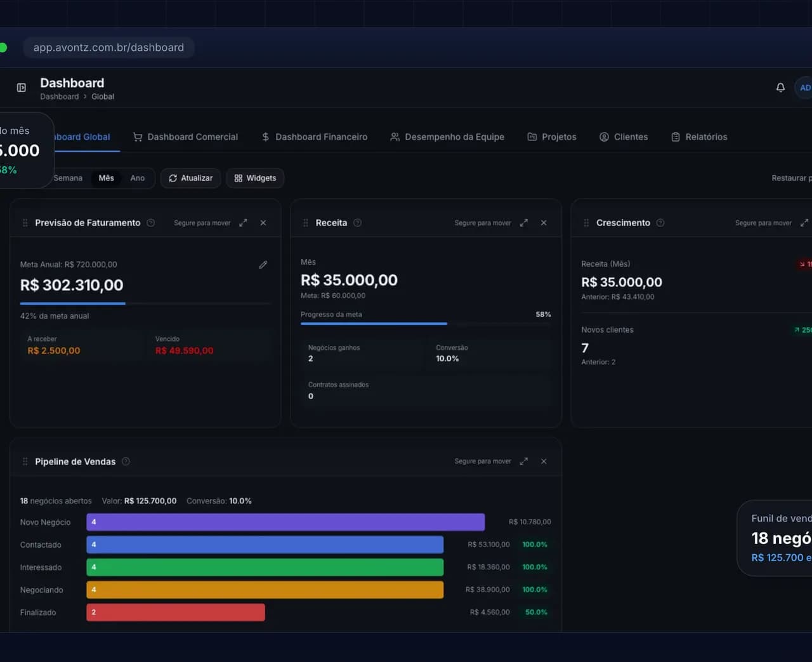812x662 pixels.
Task: Grab the Crescimento widget drag handle
Action: point(586,223)
